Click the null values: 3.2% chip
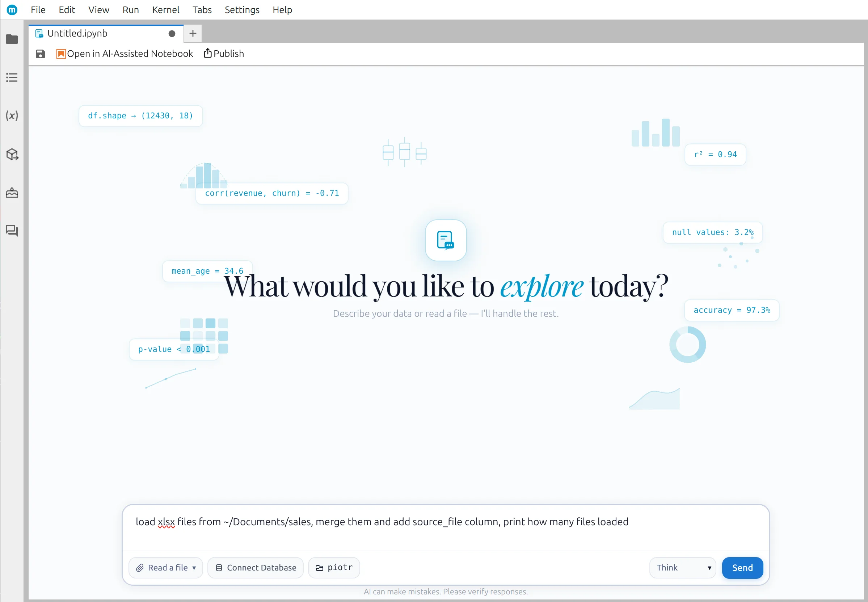 pos(713,233)
